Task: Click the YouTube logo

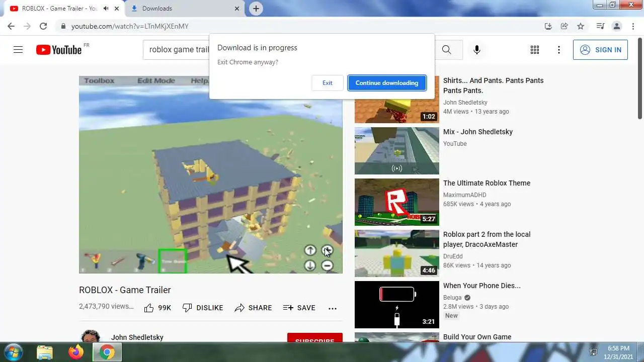Action: [x=59, y=50]
